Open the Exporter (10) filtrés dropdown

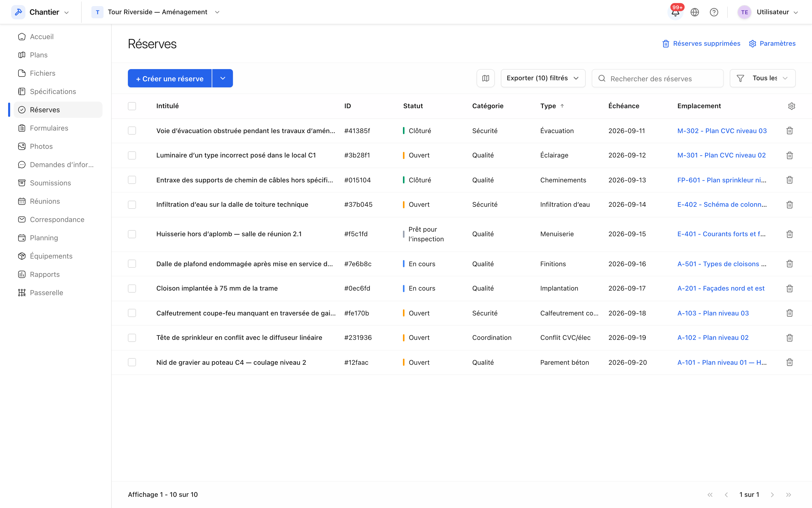[543, 78]
